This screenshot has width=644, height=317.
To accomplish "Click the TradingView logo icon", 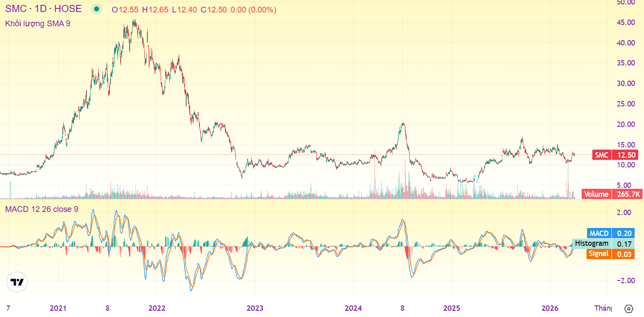I will 17,282.
